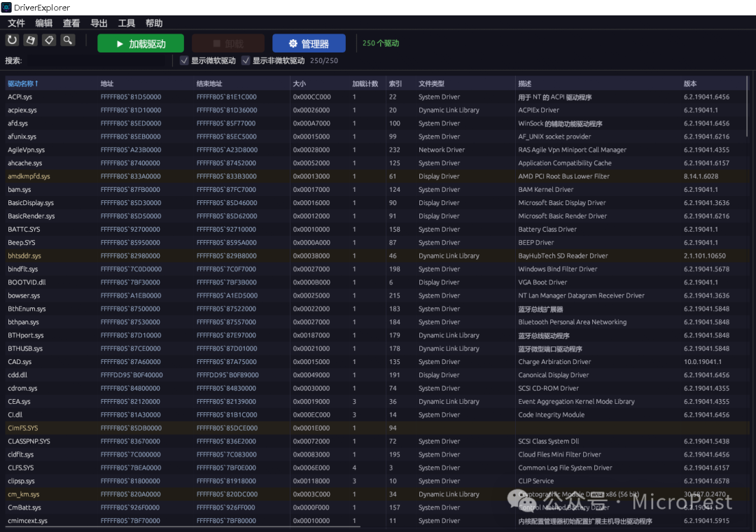This screenshot has width=756, height=532.
Task: Click the refresh driver list icon
Action: pos(12,41)
